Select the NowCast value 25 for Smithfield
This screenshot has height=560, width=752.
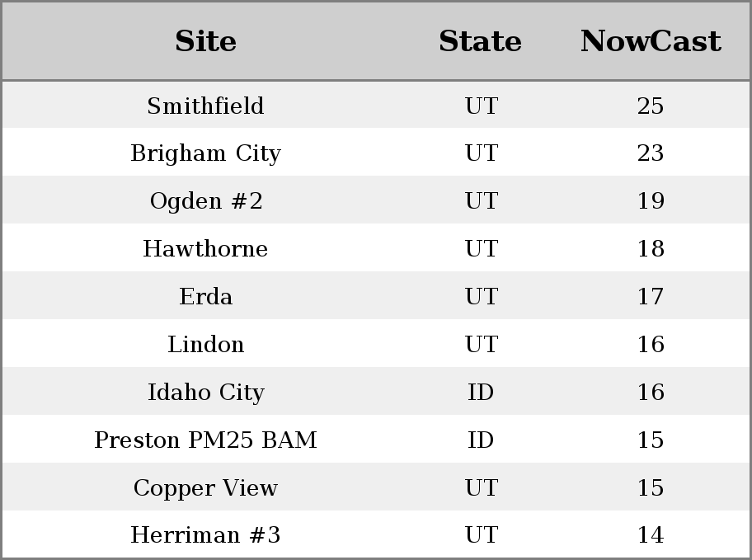650,106
